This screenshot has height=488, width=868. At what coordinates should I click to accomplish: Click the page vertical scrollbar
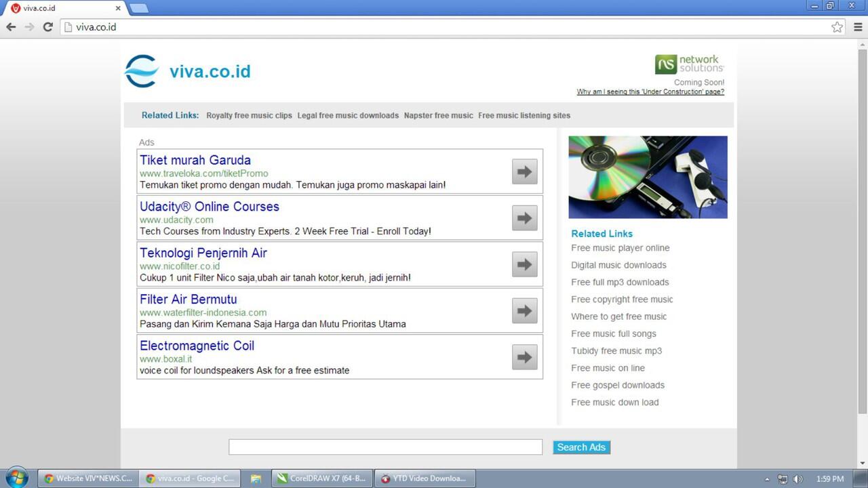tap(863, 231)
